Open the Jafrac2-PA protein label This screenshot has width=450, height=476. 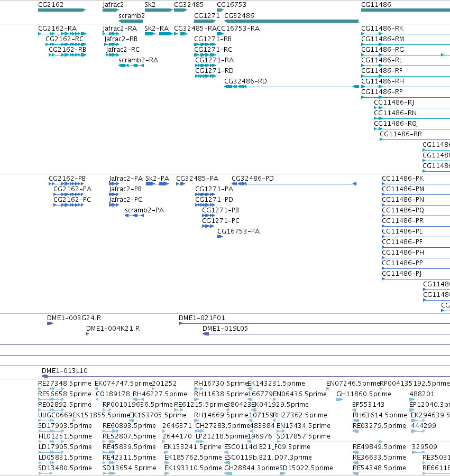126,178
